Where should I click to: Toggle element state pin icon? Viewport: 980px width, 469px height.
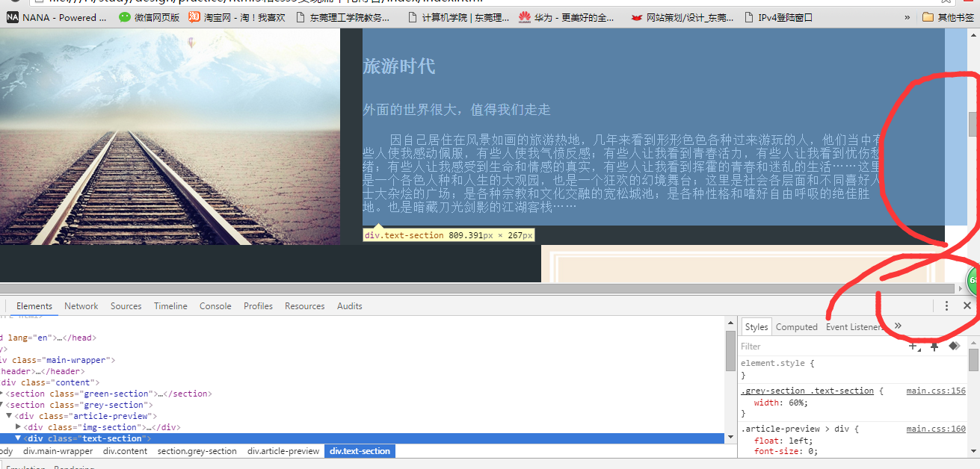[x=934, y=346]
